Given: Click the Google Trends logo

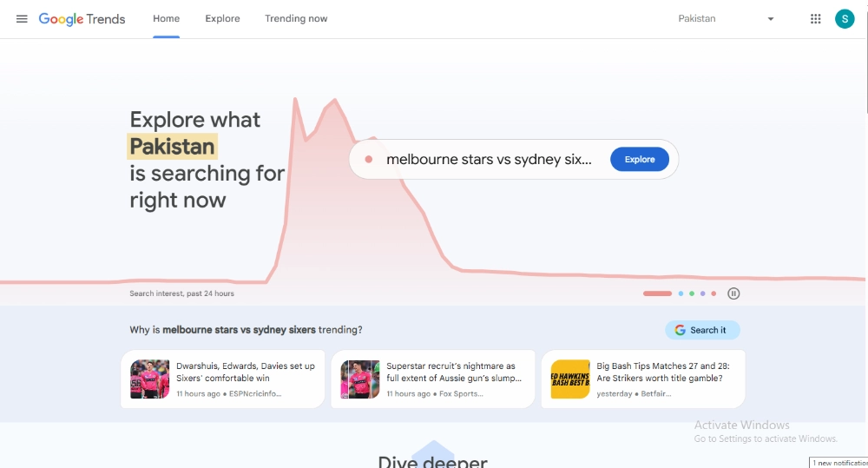Looking at the screenshot, I should [x=82, y=19].
